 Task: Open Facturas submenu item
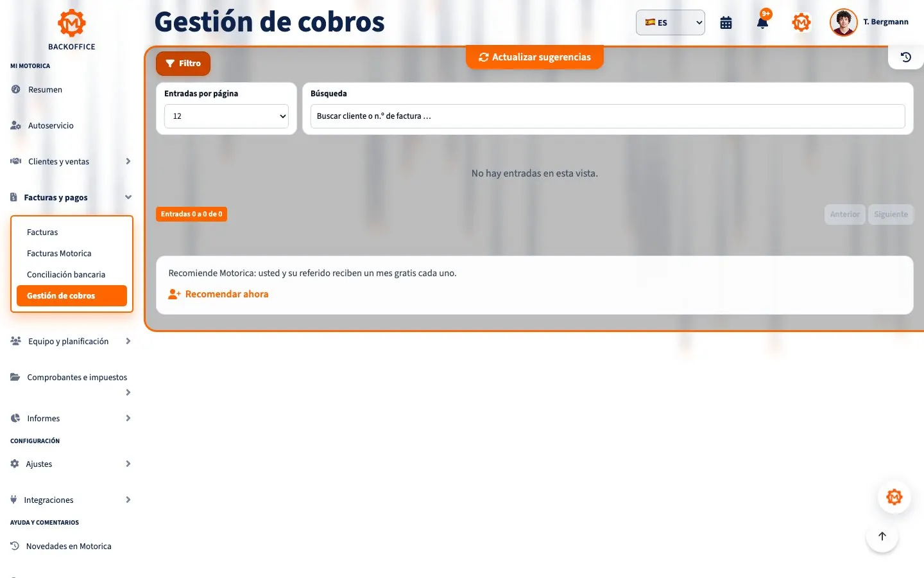point(72,232)
